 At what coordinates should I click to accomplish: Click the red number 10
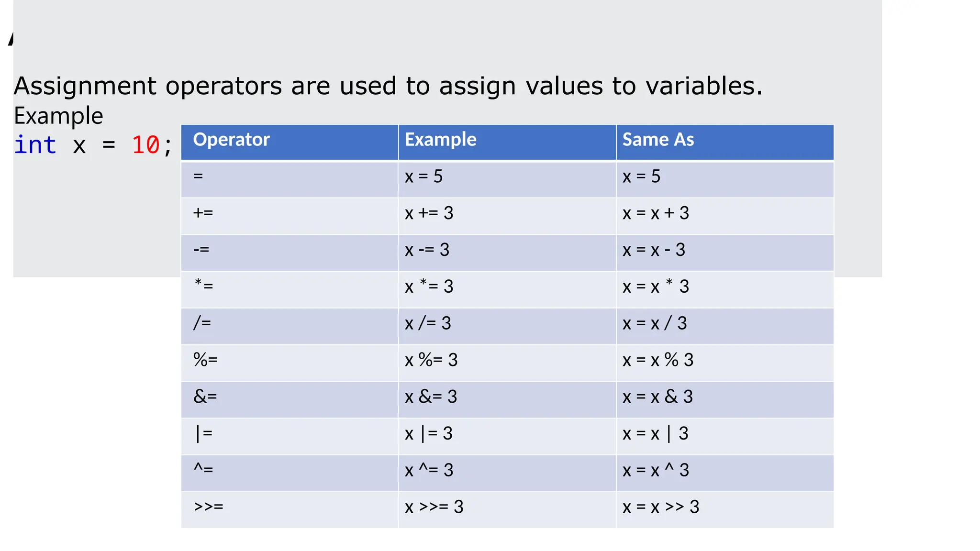pyautogui.click(x=145, y=145)
